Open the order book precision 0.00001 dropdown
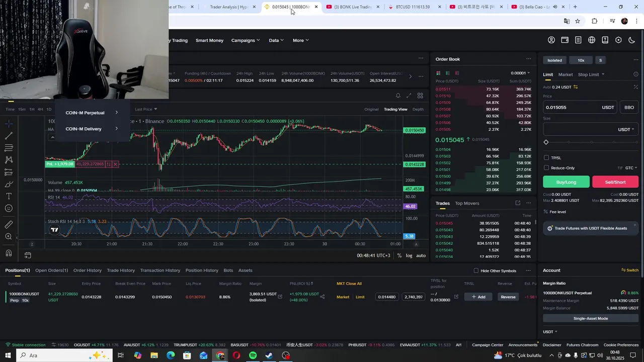This screenshot has width=644, height=362. (x=520, y=73)
